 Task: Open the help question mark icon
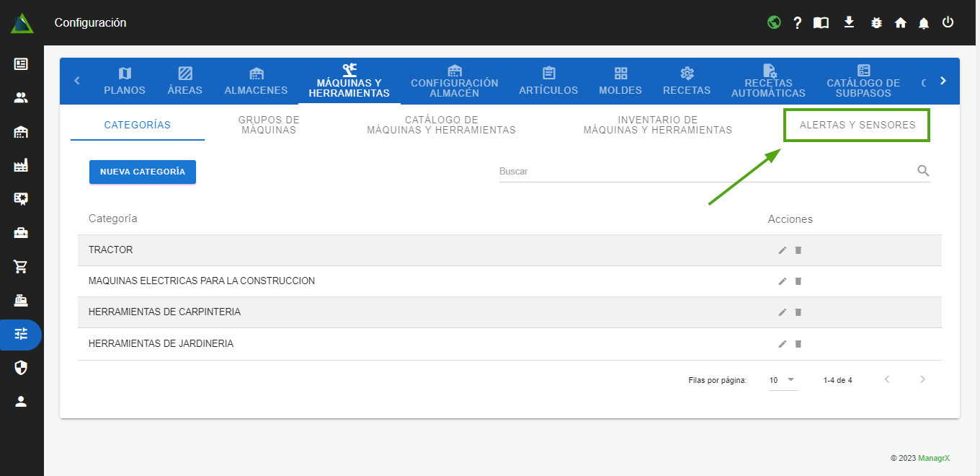797,23
